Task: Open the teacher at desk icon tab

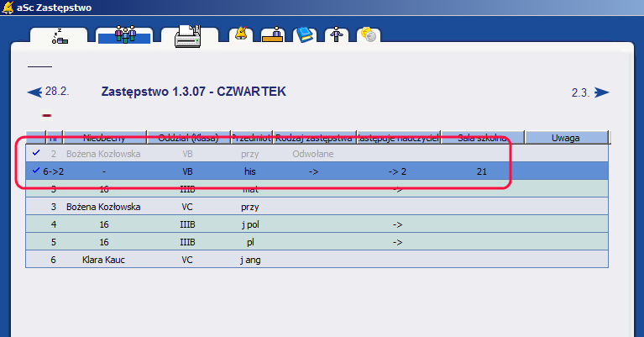Action: 272,35
